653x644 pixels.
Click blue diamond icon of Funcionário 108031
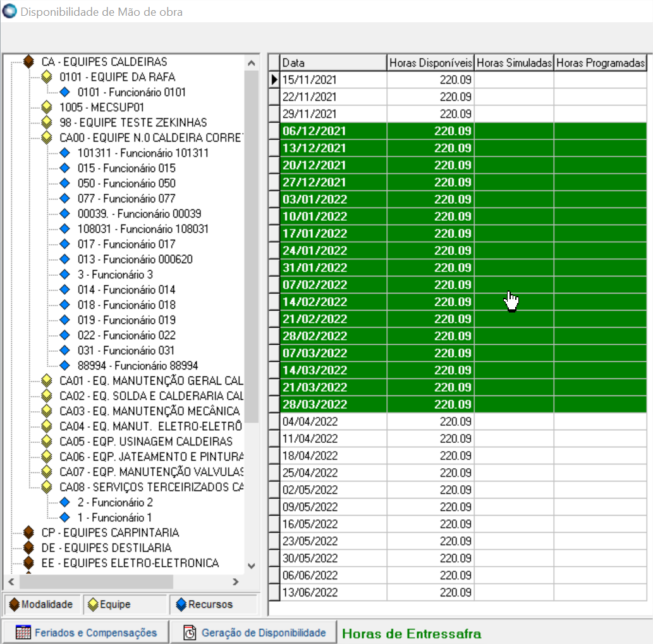click(64, 229)
